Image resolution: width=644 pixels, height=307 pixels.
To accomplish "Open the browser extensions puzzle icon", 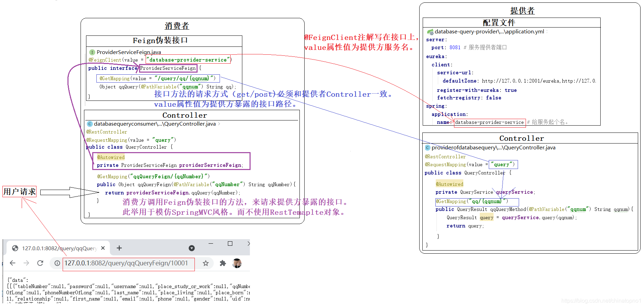I will pos(223,263).
